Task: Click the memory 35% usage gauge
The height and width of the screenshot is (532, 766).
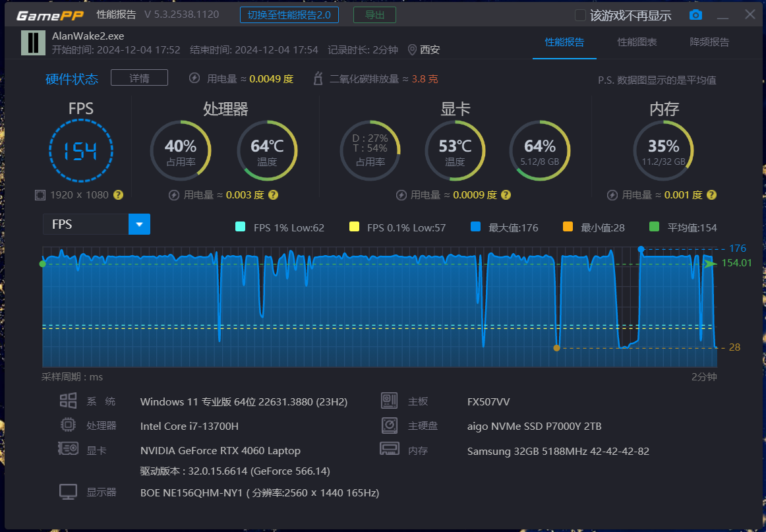Action: (663, 150)
